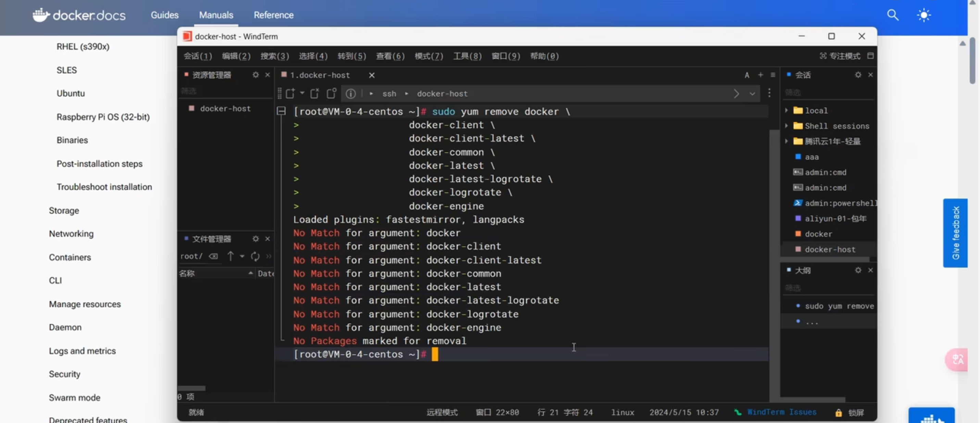Go up one directory with arrow icon
The width and height of the screenshot is (980, 423).
(x=230, y=256)
